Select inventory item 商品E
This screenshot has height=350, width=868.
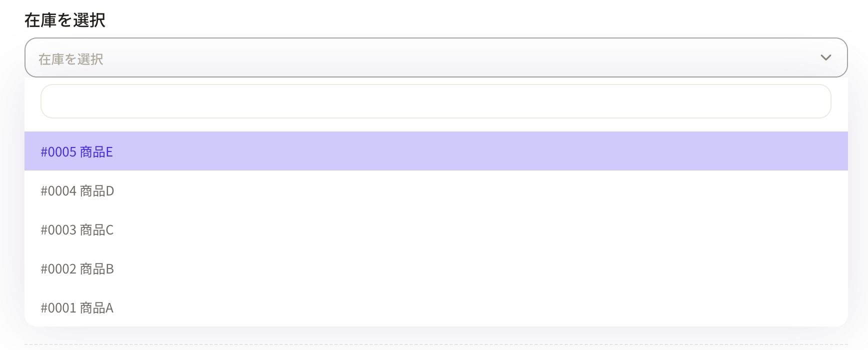(96, 151)
